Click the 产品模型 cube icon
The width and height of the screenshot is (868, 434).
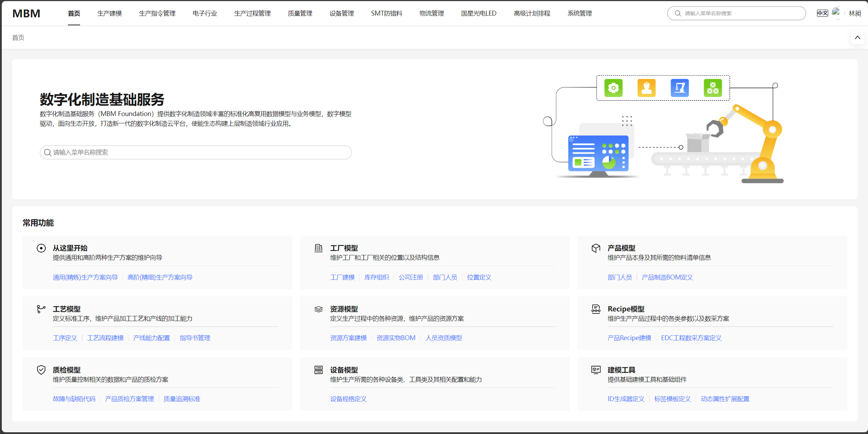[x=596, y=248]
